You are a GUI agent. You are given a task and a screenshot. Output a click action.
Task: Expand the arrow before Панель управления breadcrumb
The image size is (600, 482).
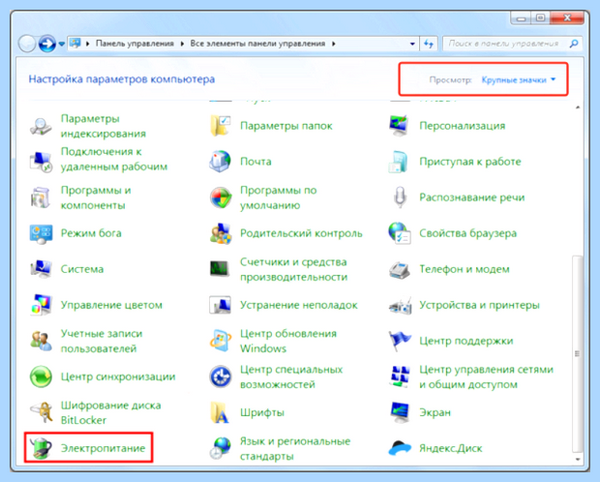[x=88, y=44]
